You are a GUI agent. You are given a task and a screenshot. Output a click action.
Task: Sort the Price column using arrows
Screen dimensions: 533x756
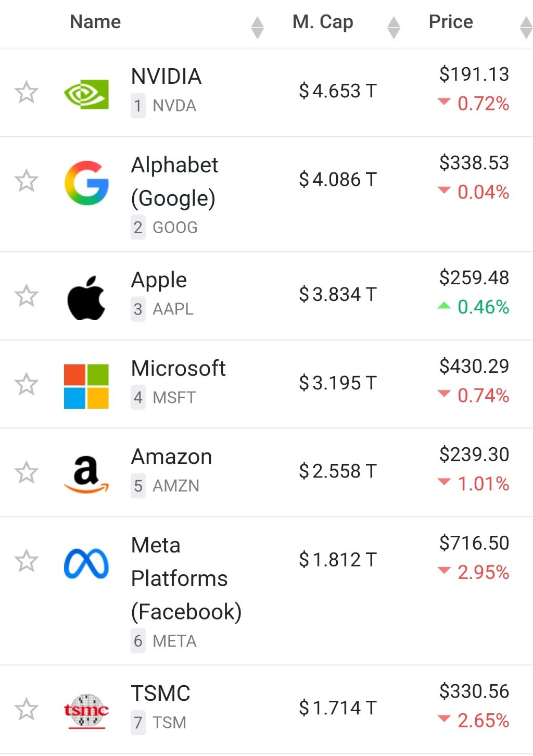coord(526,28)
